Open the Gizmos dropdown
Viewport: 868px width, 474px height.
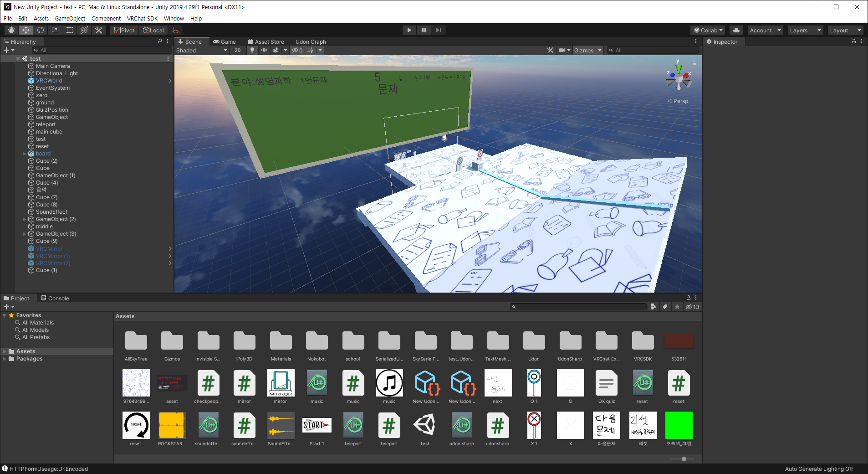pos(587,50)
